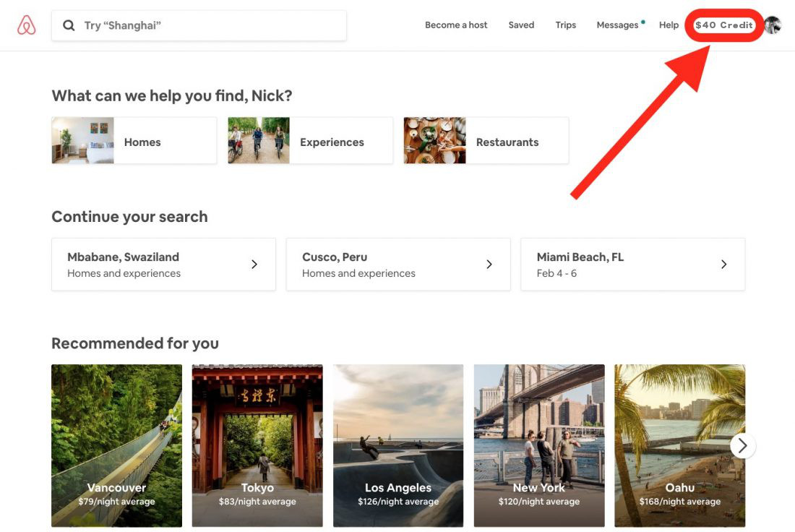
Task: Click chevron on Cusco, Peru card
Action: 489,265
